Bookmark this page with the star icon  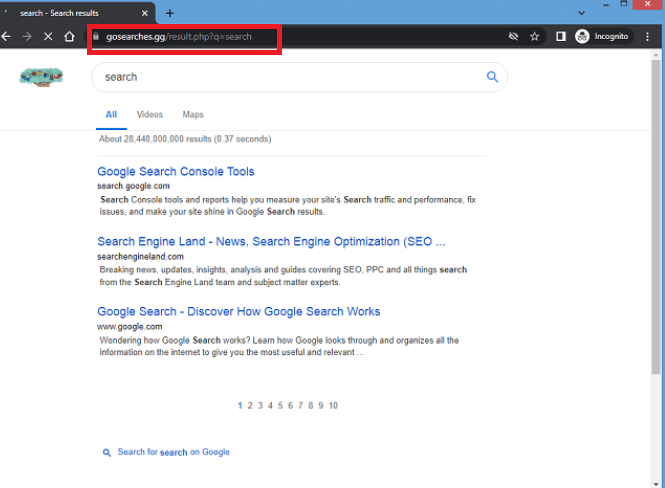pos(535,37)
